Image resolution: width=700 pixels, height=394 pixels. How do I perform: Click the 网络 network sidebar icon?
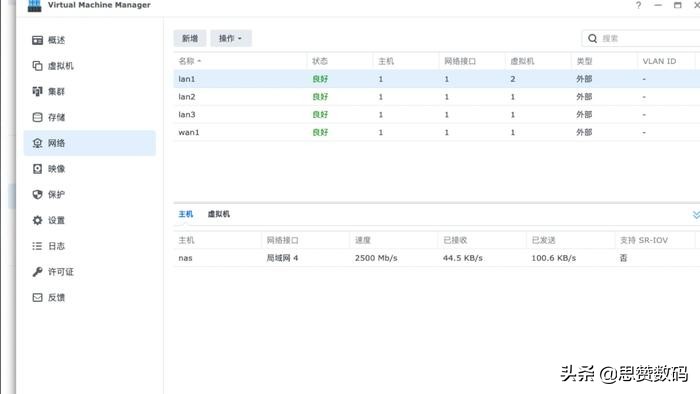38,143
